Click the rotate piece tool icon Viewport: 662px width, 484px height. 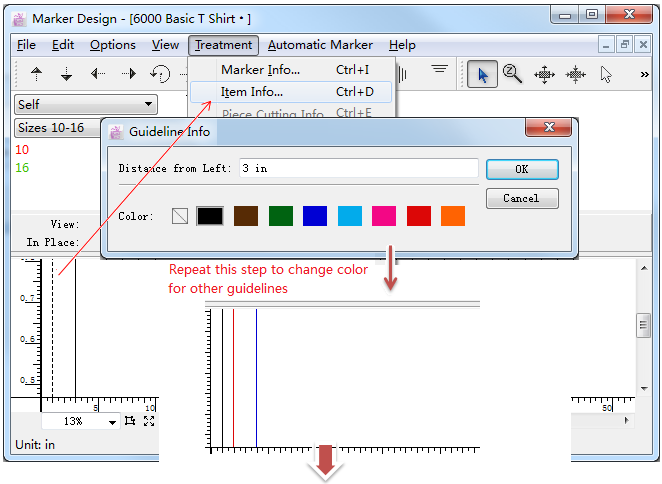pos(160,74)
